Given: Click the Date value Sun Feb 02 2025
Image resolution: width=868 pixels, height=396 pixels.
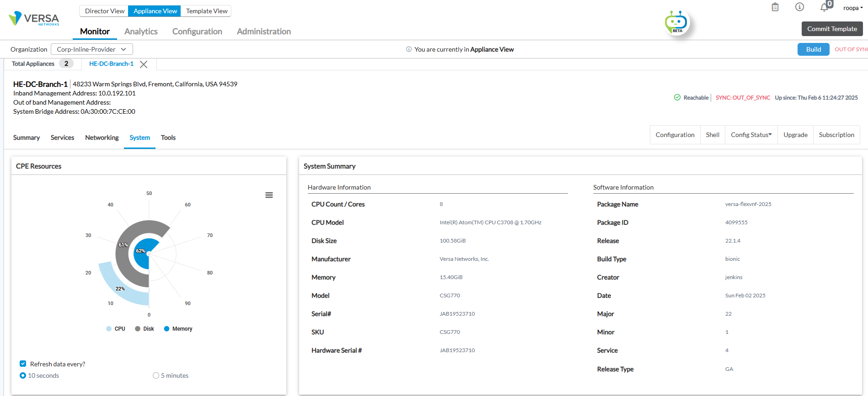Looking at the screenshot, I should [x=745, y=296].
